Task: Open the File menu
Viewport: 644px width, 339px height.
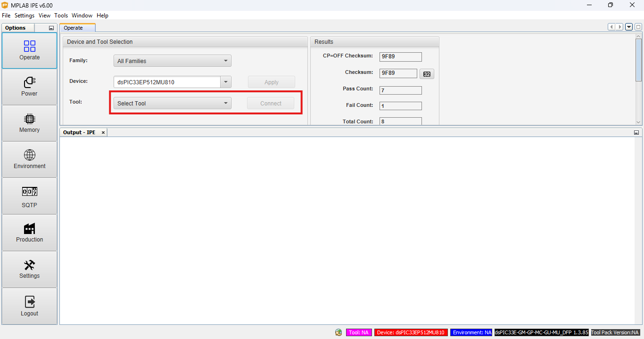Action: [6, 16]
